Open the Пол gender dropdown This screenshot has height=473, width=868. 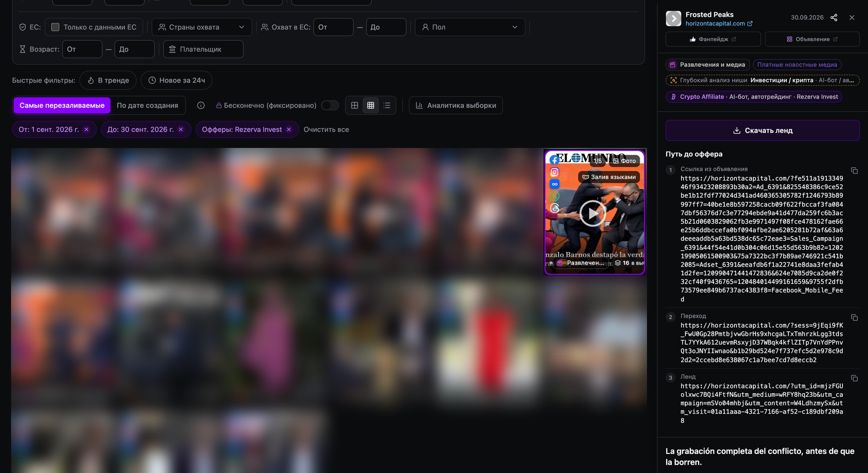(470, 27)
